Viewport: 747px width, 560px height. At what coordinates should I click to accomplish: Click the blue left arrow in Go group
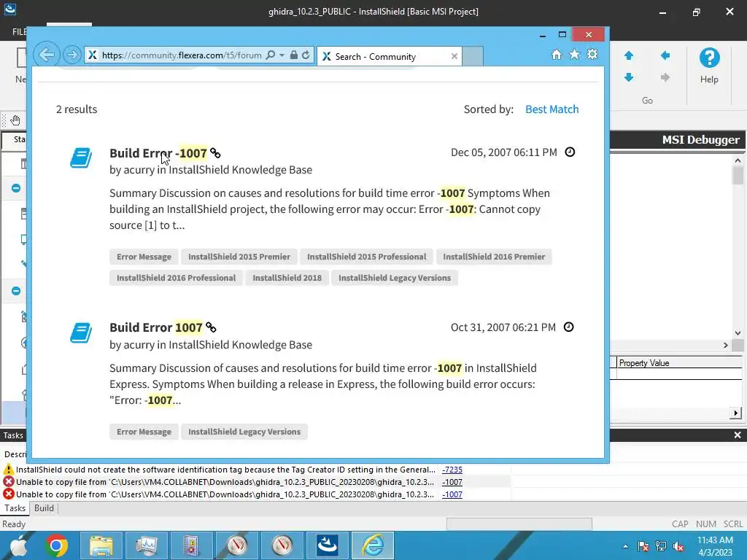[665, 55]
